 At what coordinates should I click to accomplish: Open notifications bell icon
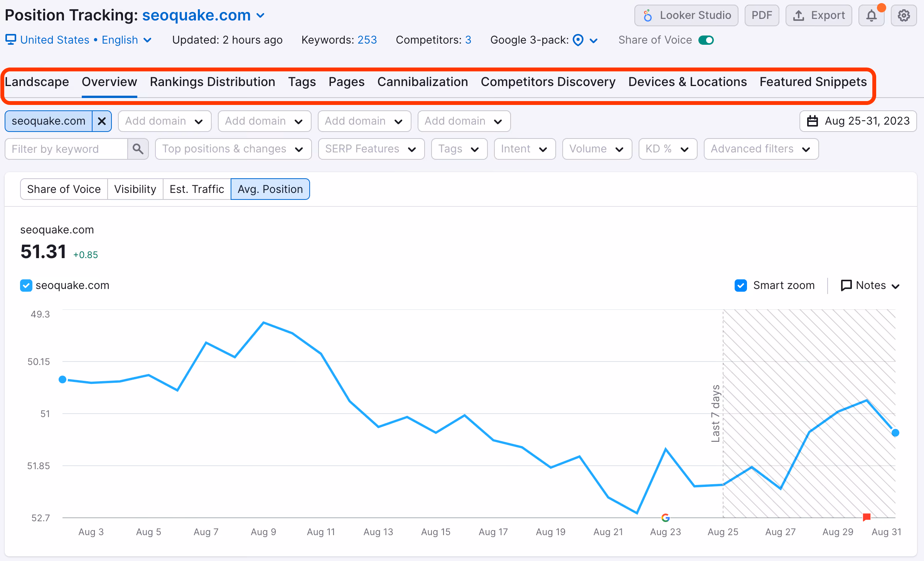[871, 15]
